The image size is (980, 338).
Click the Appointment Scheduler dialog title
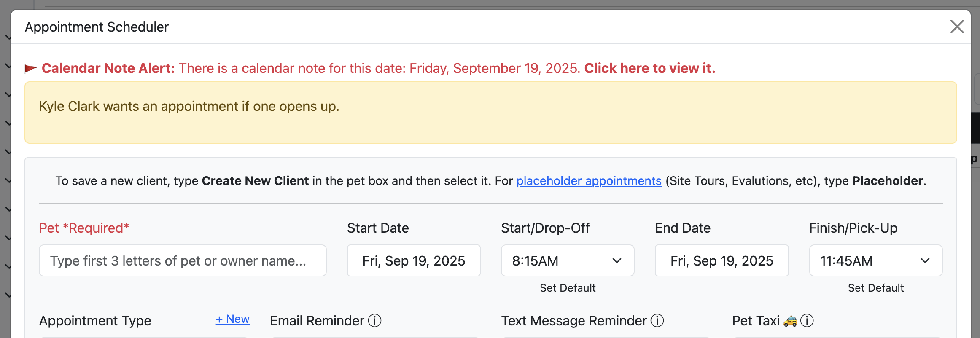point(97,27)
